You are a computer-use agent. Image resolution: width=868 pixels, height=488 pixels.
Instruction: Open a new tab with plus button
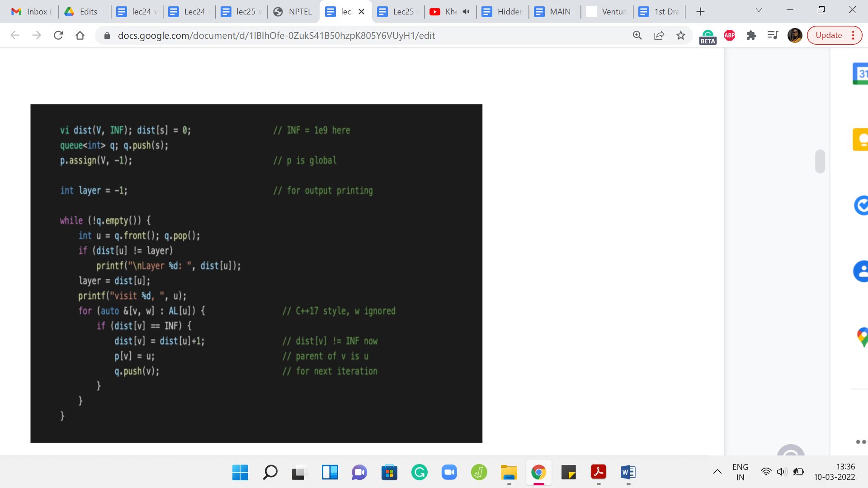point(700,12)
